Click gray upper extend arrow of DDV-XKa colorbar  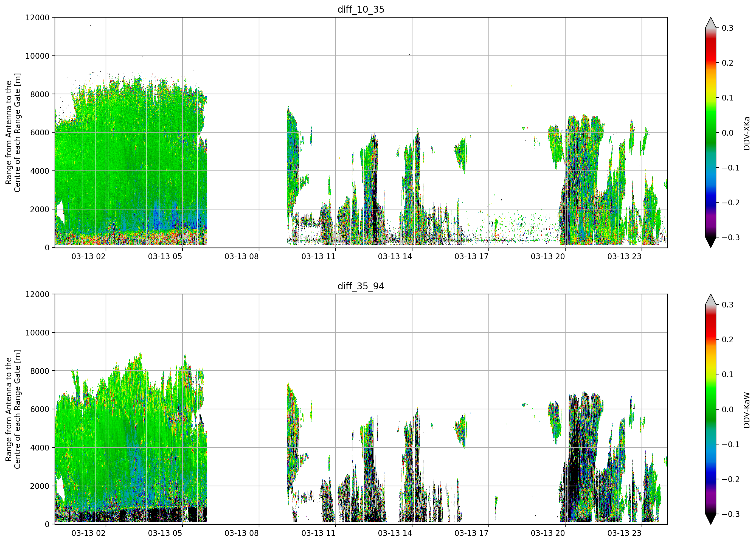(x=711, y=23)
